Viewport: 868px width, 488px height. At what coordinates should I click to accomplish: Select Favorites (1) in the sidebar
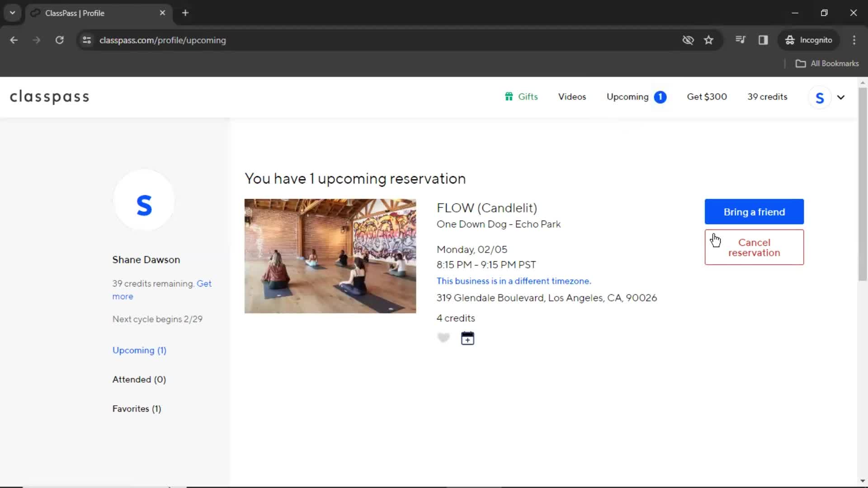tap(137, 409)
